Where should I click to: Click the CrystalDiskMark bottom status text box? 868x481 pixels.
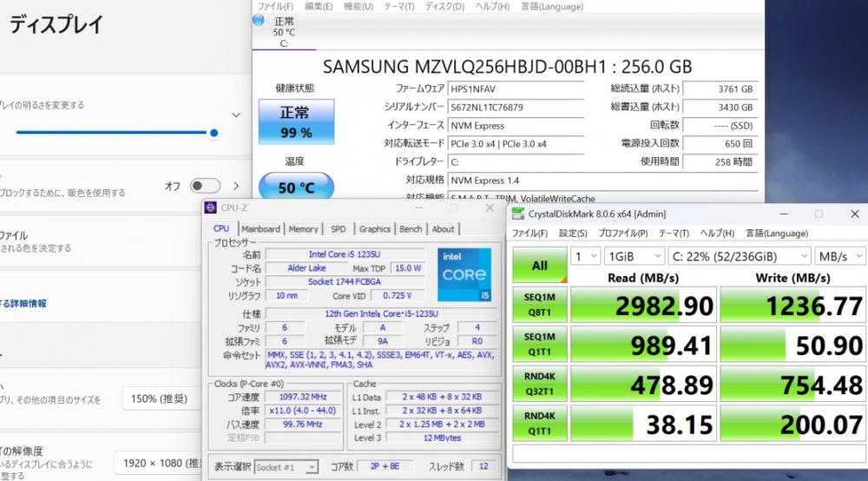[688, 453]
